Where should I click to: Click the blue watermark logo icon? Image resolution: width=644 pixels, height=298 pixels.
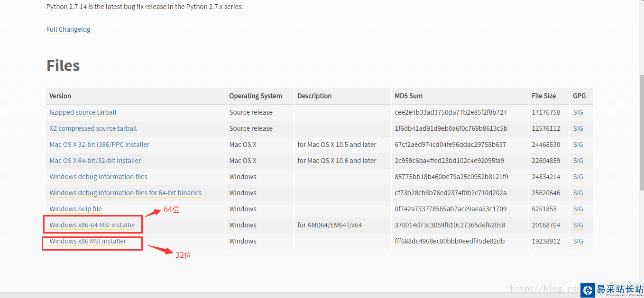tap(588, 290)
